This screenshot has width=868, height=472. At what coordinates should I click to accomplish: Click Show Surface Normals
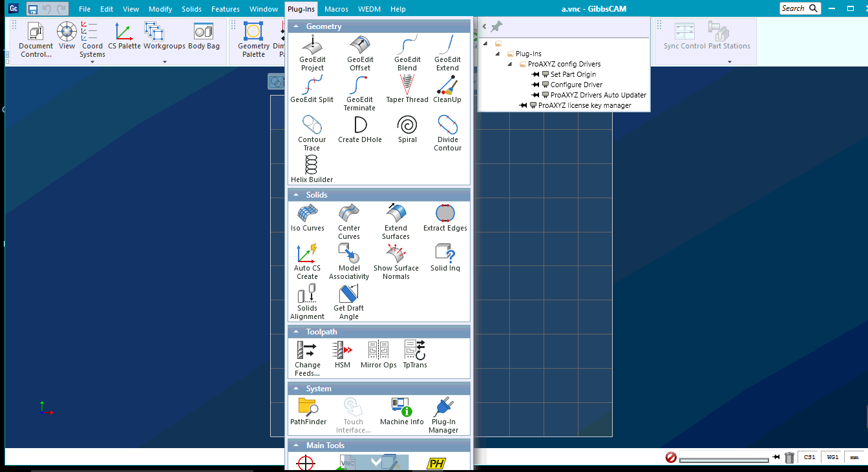[x=396, y=262]
